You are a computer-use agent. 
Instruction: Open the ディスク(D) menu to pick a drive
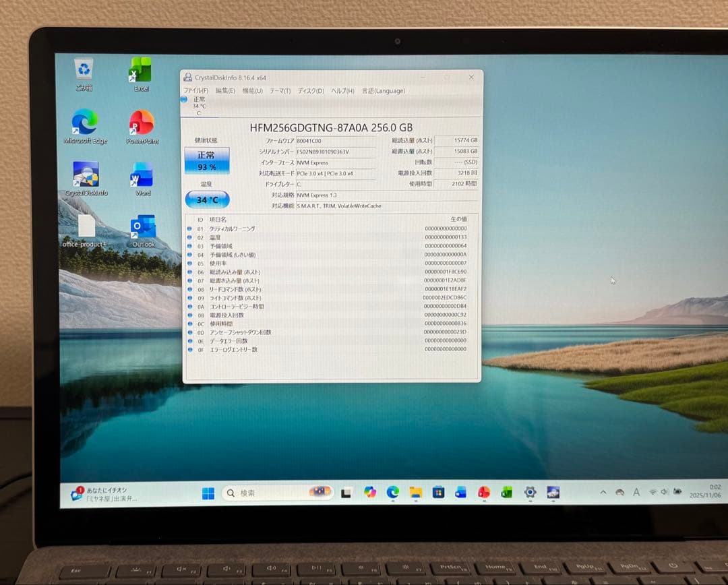coord(307,90)
